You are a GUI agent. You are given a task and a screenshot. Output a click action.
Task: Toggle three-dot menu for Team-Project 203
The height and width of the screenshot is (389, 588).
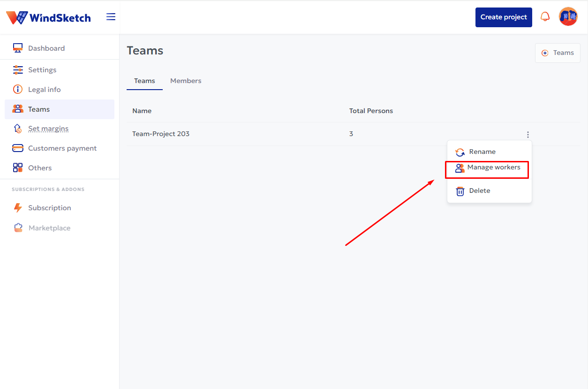click(528, 135)
